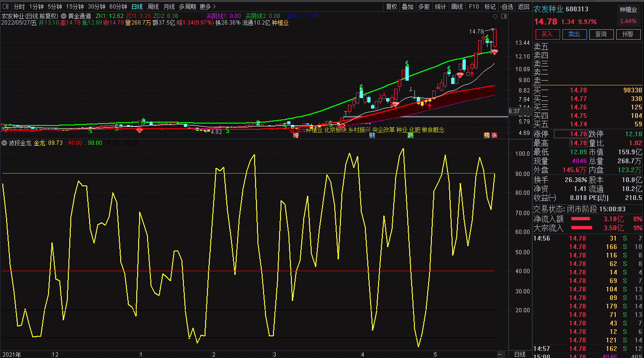
Task: Expand the 更多 periods menu
Action: 208,7
